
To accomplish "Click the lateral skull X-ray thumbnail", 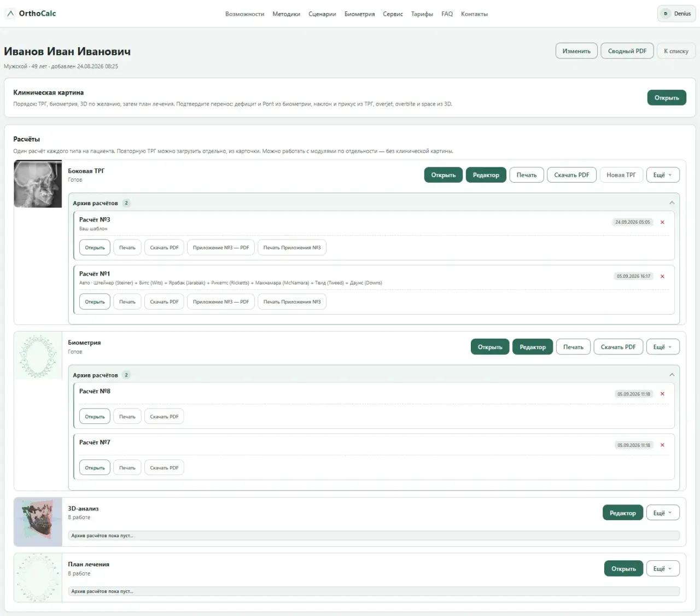I will coord(38,184).
